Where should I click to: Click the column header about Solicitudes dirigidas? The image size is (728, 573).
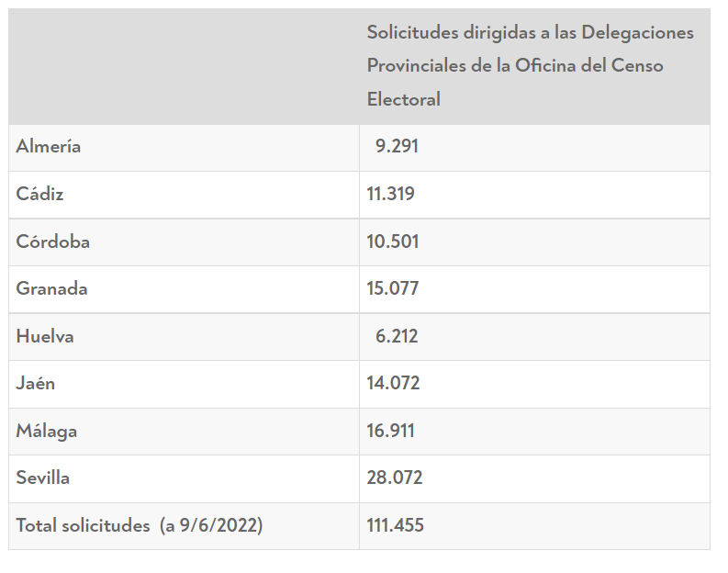tap(531, 66)
